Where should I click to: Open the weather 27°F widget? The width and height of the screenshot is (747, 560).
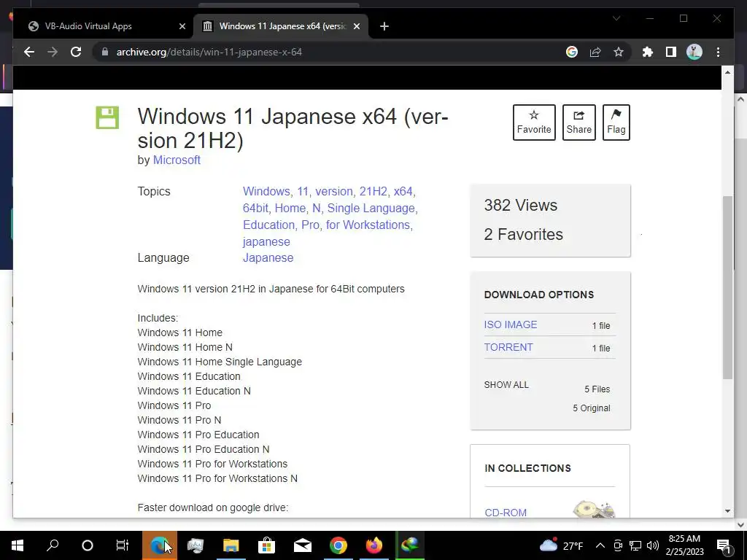(x=561, y=545)
